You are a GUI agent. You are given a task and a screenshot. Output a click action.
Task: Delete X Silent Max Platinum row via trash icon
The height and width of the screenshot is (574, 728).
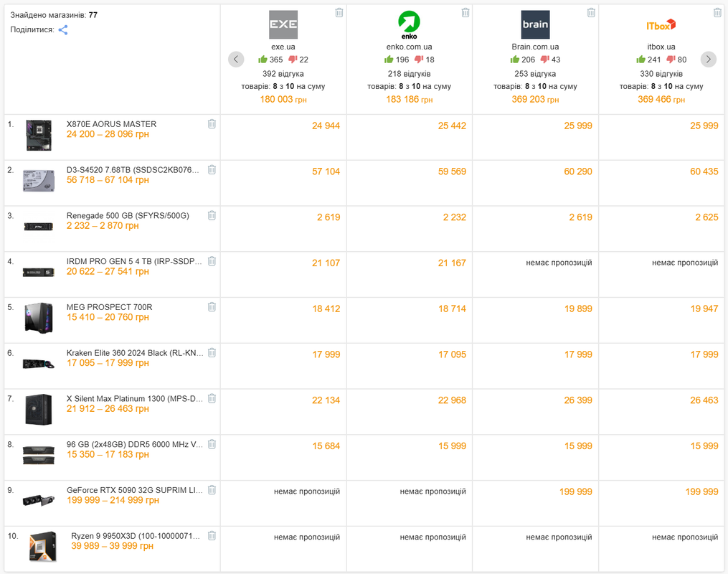tap(212, 398)
